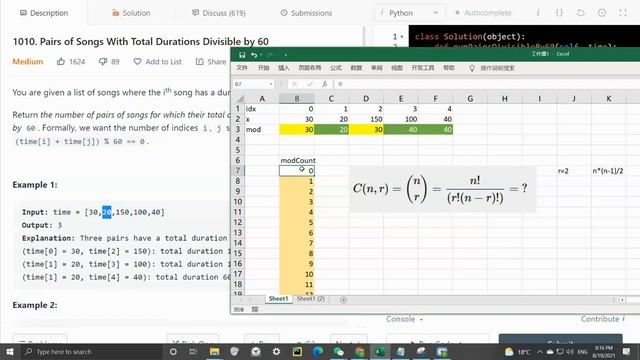Open editor settings gear icon
This screenshot has height=360, width=640.
coord(602,13)
